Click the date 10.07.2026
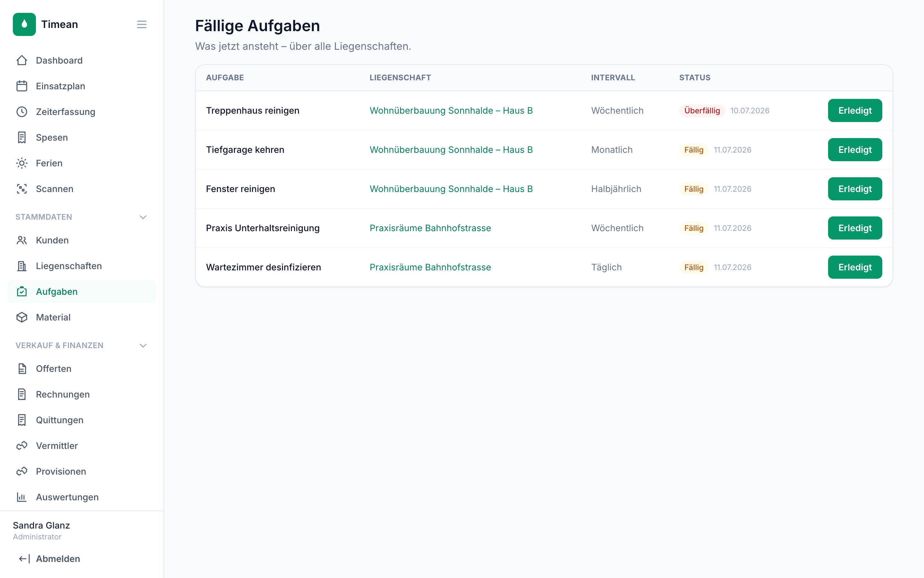Image resolution: width=924 pixels, height=578 pixels. click(x=749, y=110)
